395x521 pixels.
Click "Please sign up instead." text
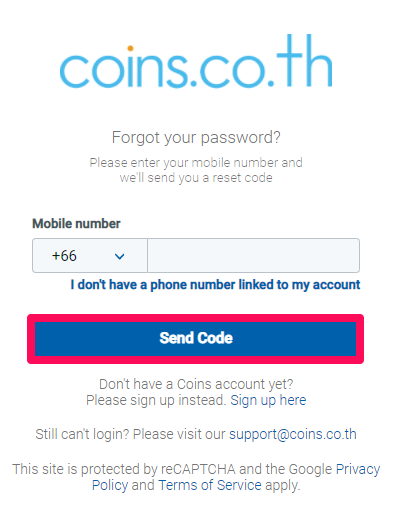point(156,400)
